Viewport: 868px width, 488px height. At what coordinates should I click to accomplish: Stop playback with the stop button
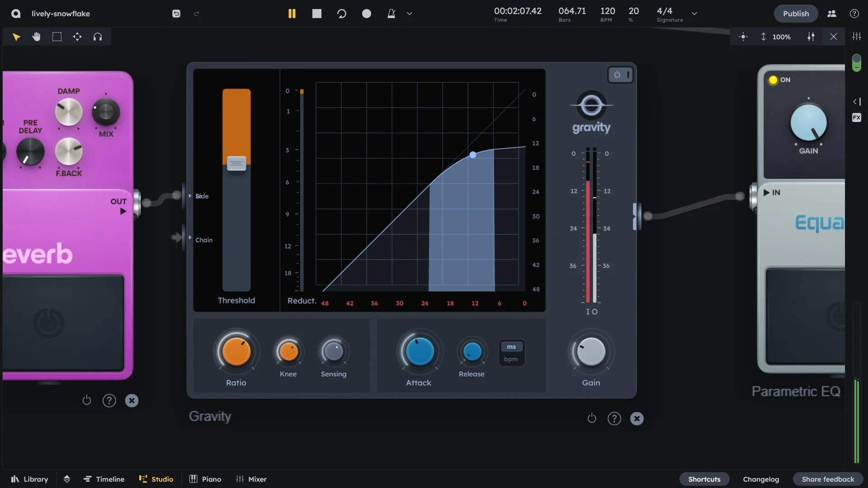pos(317,14)
